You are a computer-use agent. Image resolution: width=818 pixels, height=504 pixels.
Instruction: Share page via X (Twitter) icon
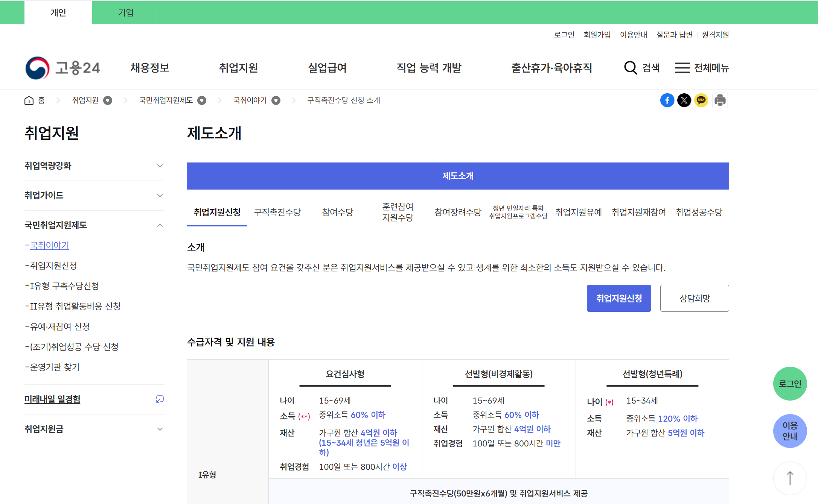point(684,100)
